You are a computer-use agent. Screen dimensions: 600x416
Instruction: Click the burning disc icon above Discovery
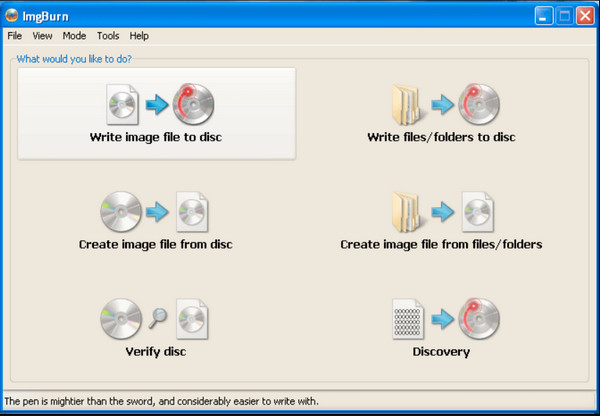pos(479,318)
